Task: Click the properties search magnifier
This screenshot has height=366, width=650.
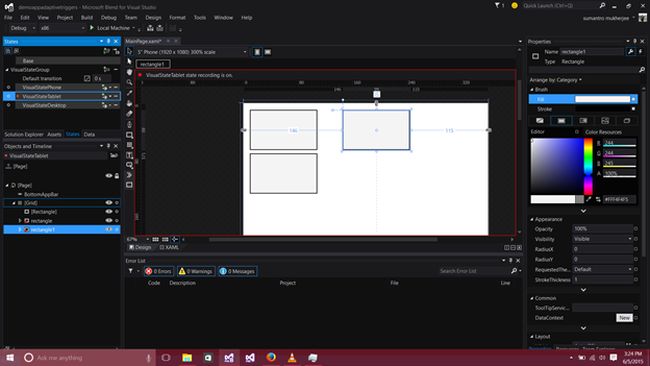Action: tap(642, 70)
